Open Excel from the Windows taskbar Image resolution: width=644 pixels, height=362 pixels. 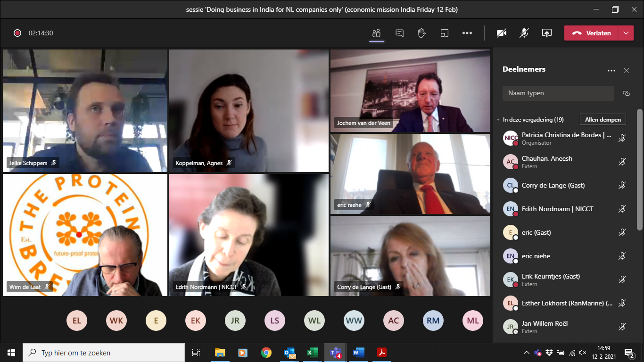(x=312, y=353)
